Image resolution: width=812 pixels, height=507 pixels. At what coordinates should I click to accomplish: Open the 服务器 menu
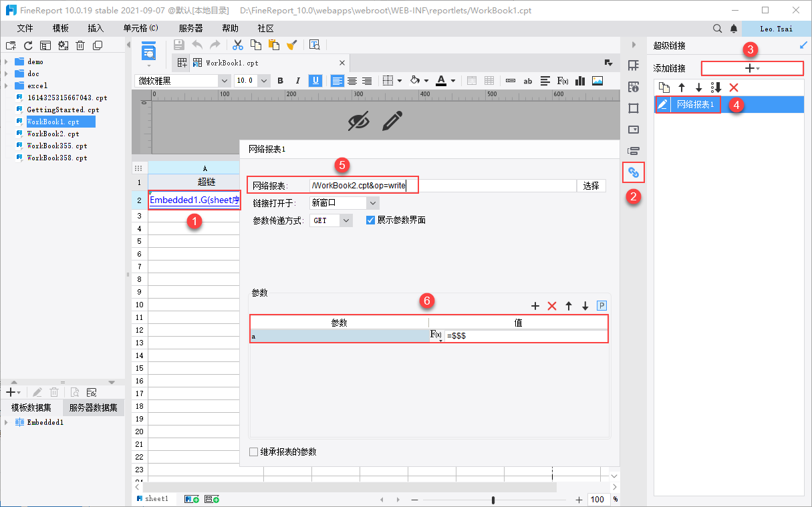point(191,28)
